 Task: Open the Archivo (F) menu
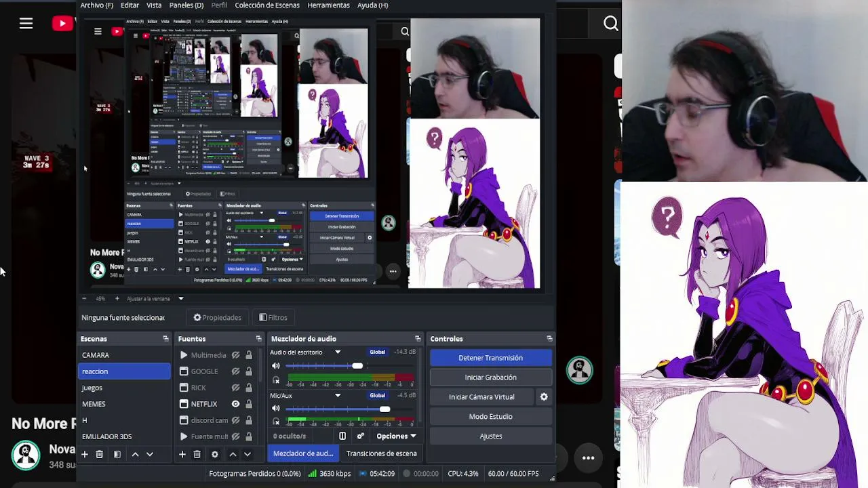(96, 5)
